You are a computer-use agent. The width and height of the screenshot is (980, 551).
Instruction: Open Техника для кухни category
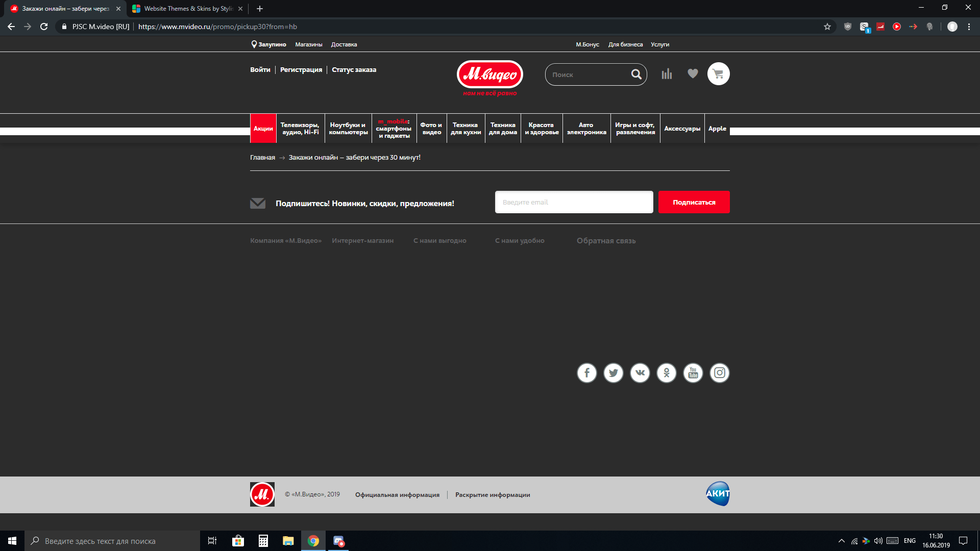465,129
